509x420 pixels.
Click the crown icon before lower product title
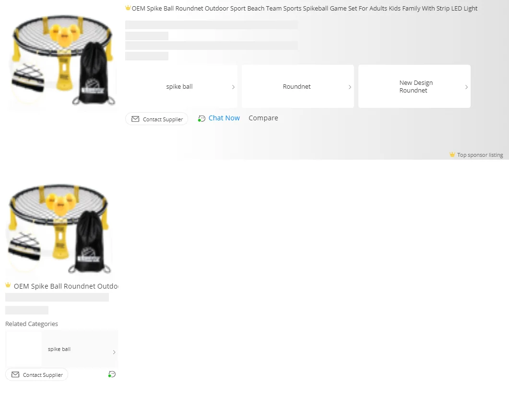pos(8,285)
